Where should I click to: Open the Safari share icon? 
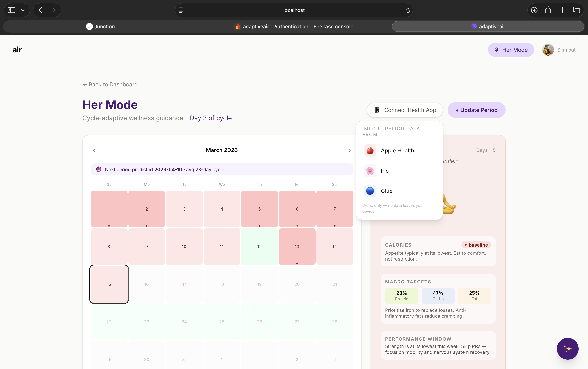pyautogui.click(x=548, y=10)
